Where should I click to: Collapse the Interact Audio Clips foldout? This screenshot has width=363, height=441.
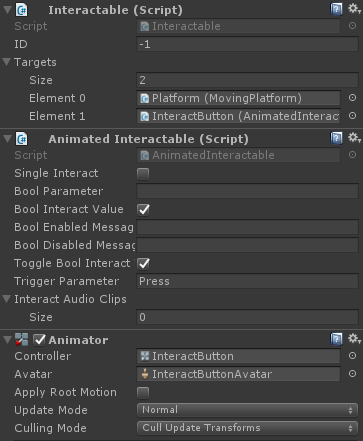pos(6,299)
